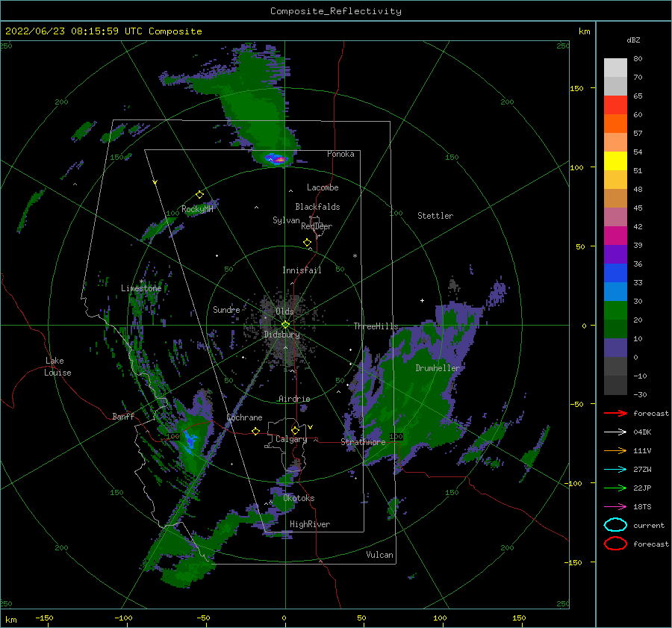Click the orange 111V arrow icon
Image resolution: width=672 pixels, height=628 pixels.
pos(615,450)
